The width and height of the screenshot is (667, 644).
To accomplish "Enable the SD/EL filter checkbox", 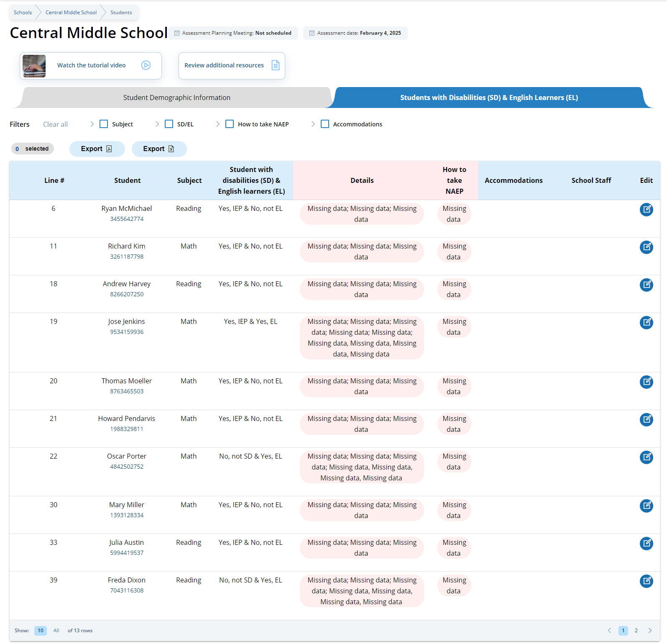I will 169,124.
